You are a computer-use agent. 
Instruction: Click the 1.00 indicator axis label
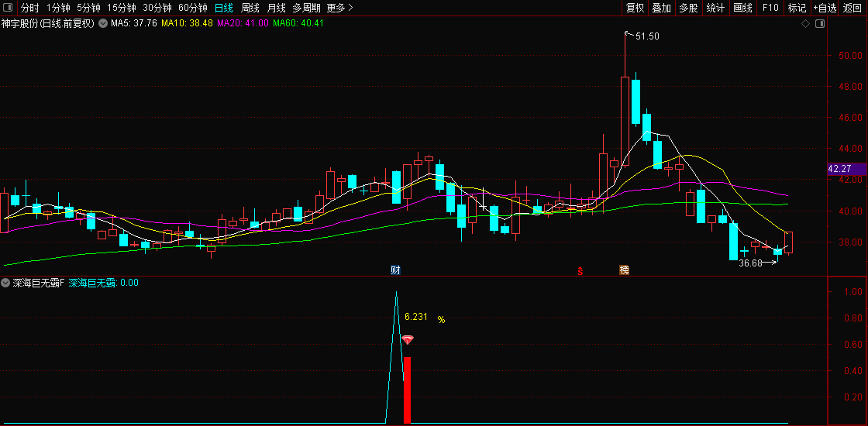click(853, 291)
